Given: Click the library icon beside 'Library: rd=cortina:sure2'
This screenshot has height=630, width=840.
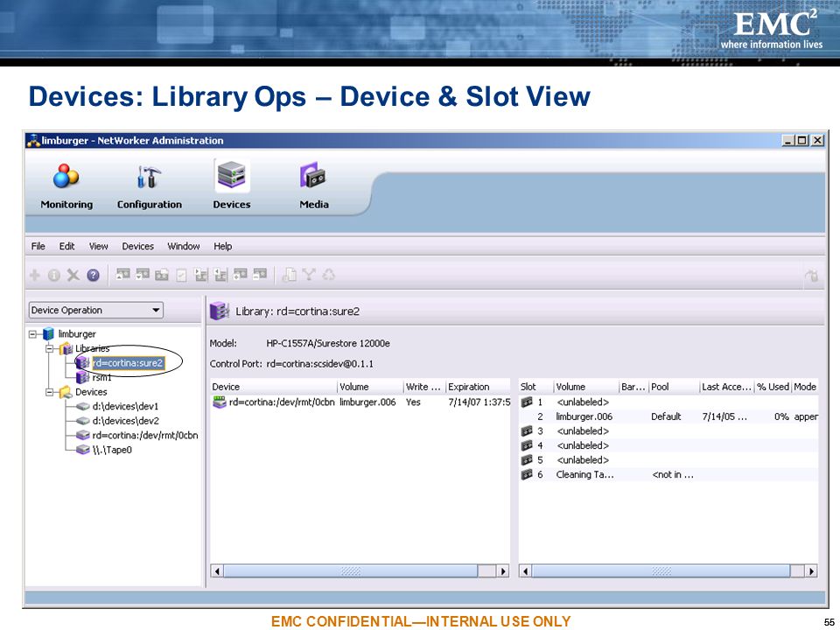Looking at the screenshot, I should click(219, 311).
